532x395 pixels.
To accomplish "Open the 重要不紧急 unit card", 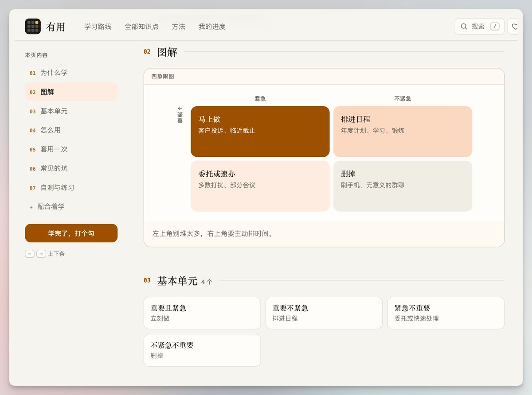I will point(324,313).
